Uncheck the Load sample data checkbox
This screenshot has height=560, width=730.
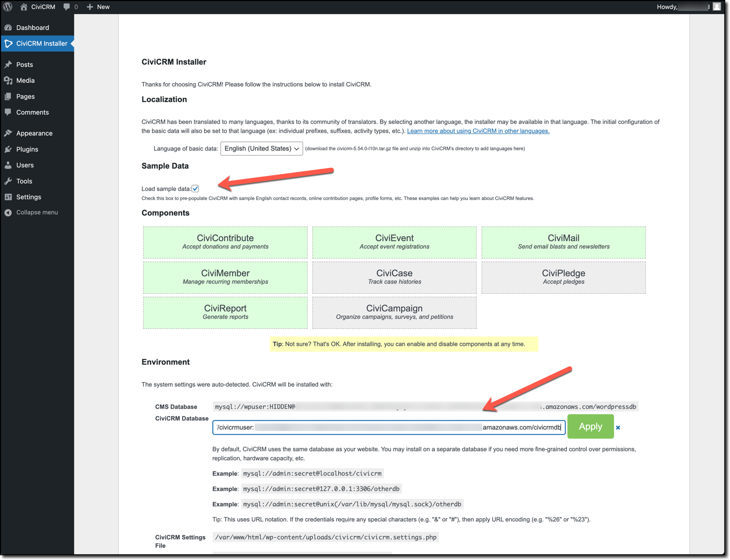click(195, 189)
